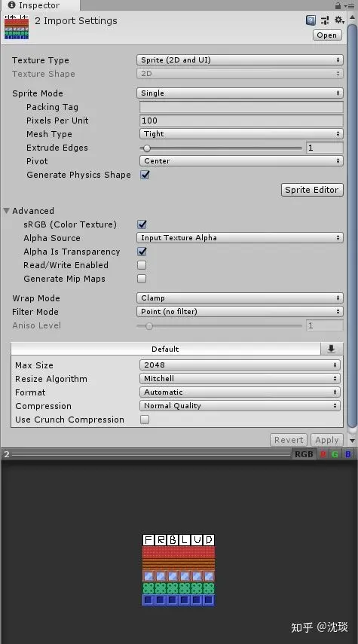The width and height of the screenshot is (358, 644).
Task: Toggle the Inspector lock icon
Action: pos(338,5)
